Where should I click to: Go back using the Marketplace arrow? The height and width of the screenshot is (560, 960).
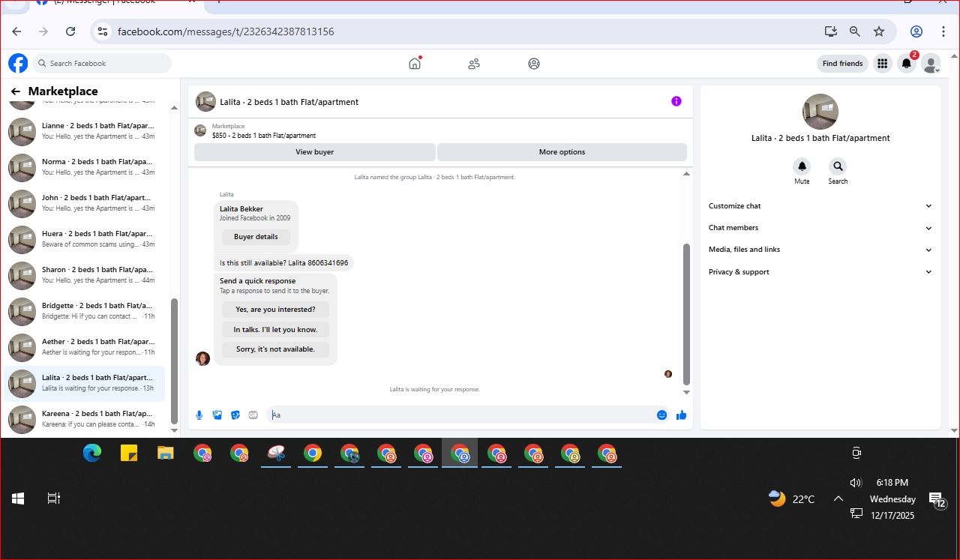16,91
